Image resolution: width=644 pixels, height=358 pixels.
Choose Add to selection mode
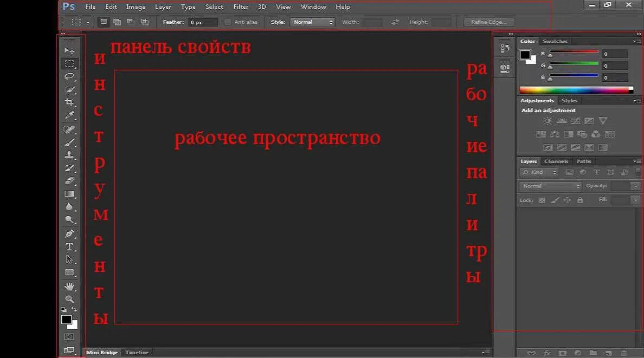pyautogui.click(x=117, y=22)
